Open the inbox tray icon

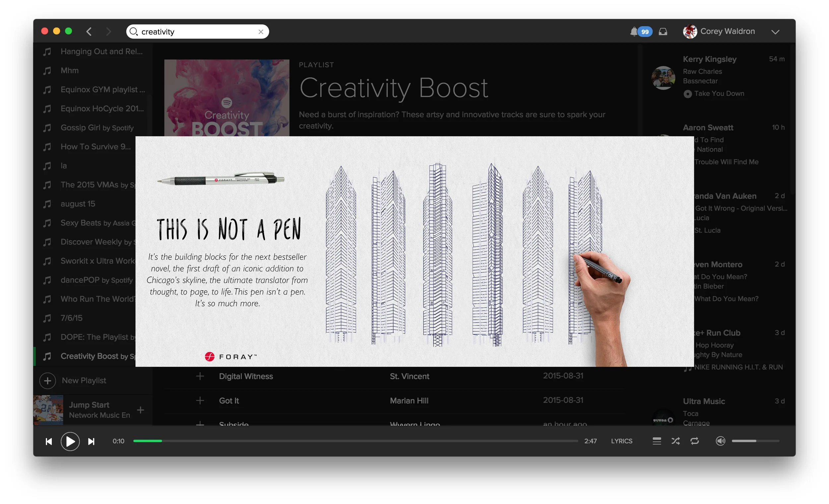(x=663, y=31)
